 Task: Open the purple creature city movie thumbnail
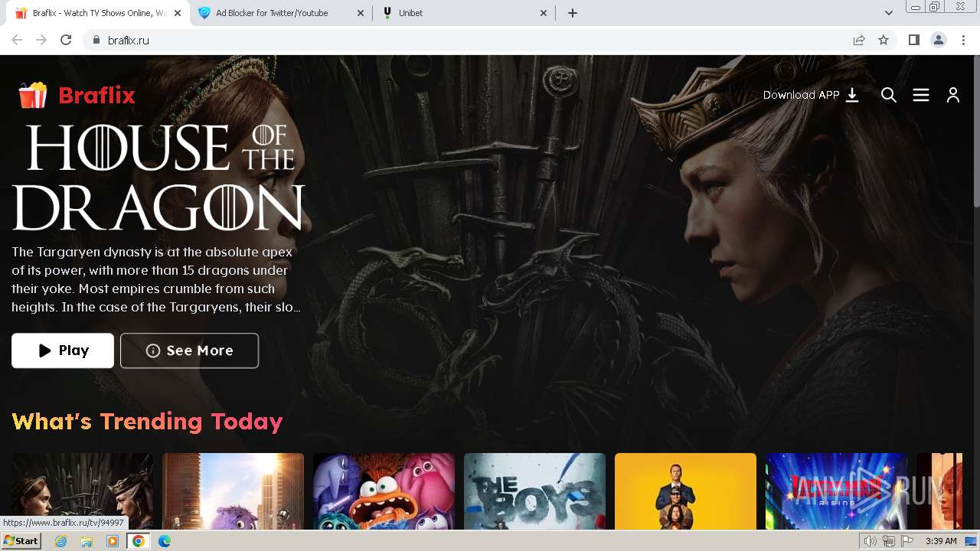pos(233,491)
